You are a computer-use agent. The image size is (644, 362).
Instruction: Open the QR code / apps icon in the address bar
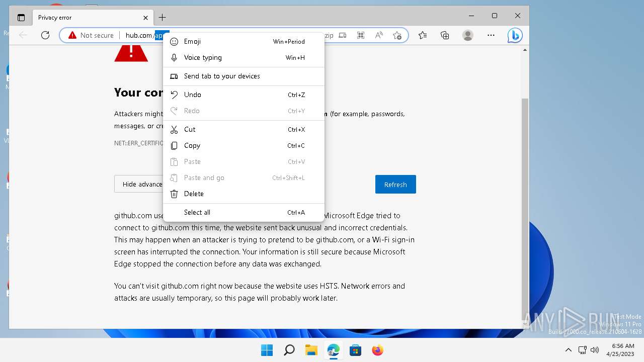point(361,35)
